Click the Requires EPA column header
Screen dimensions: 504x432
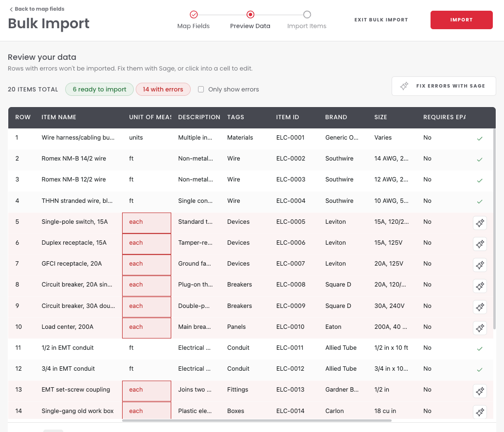click(x=444, y=117)
